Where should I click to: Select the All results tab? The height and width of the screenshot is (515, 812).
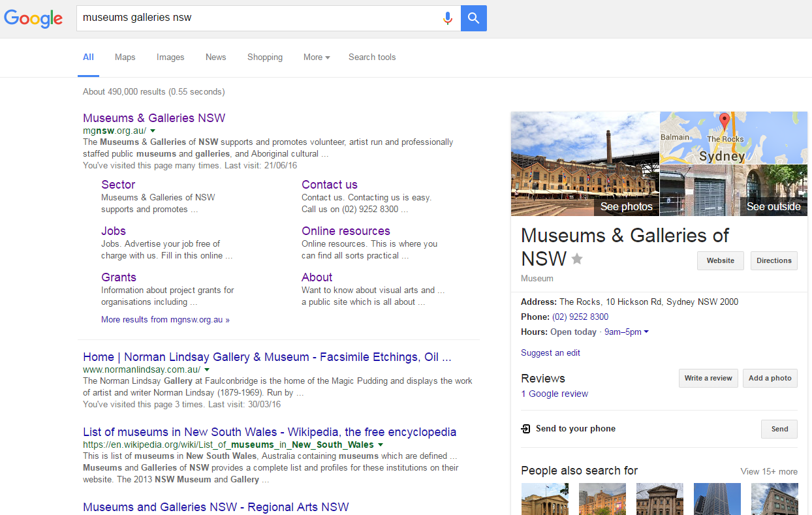click(x=88, y=57)
